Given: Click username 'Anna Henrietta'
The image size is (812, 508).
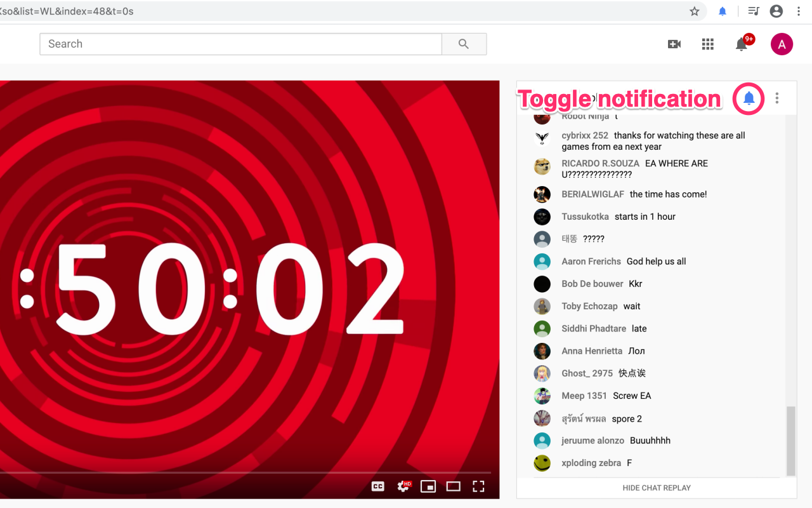Looking at the screenshot, I should pyautogui.click(x=592, y=351).
